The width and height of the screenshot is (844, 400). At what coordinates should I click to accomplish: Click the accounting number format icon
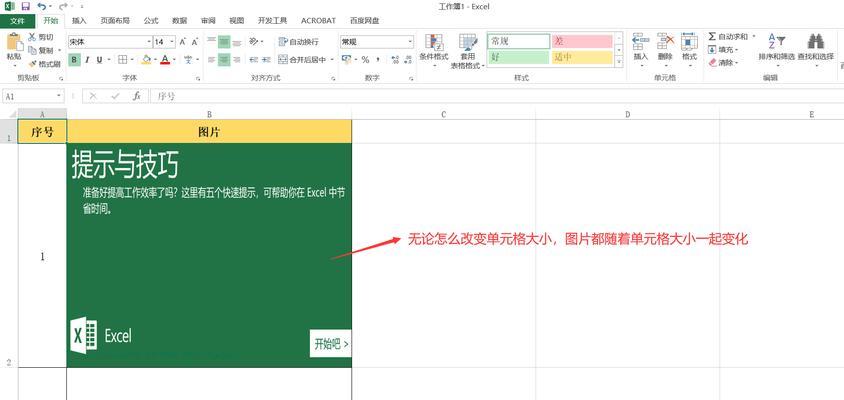(347, 59)
